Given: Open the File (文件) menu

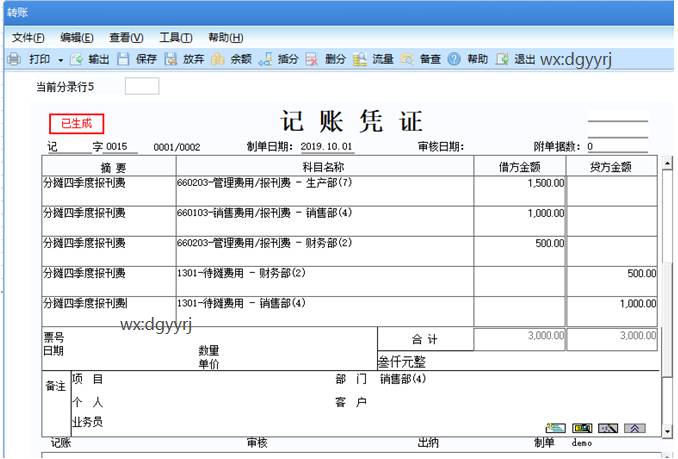Looking at the screenshot, I should click(x=28, y=37).
